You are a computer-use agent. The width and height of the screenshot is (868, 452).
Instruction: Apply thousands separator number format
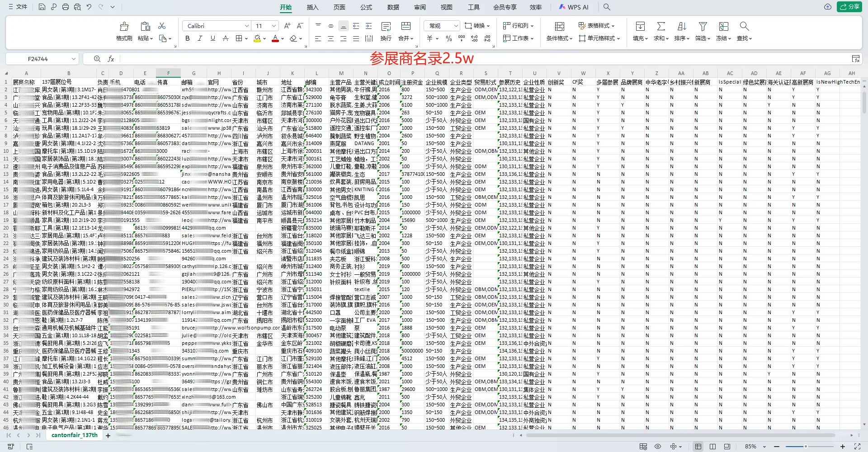coord(462,38)
